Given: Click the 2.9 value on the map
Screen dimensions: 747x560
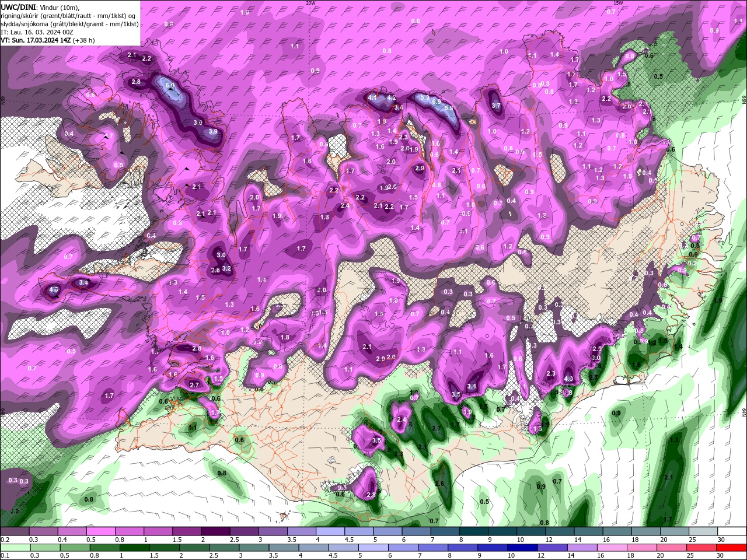Looking at the screenshot, I should [x=419, y=168].
